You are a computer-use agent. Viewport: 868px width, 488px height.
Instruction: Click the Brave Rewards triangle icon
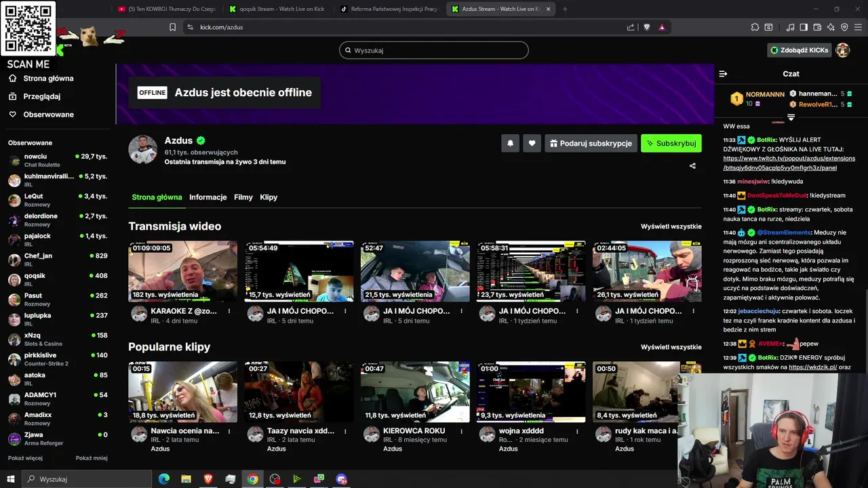coord(661,27)
